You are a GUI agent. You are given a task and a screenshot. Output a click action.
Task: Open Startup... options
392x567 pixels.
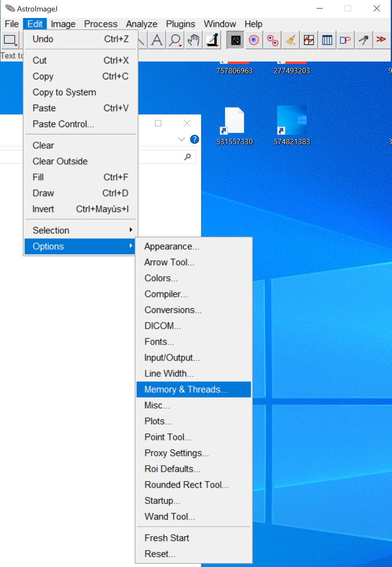pos(194,501)
